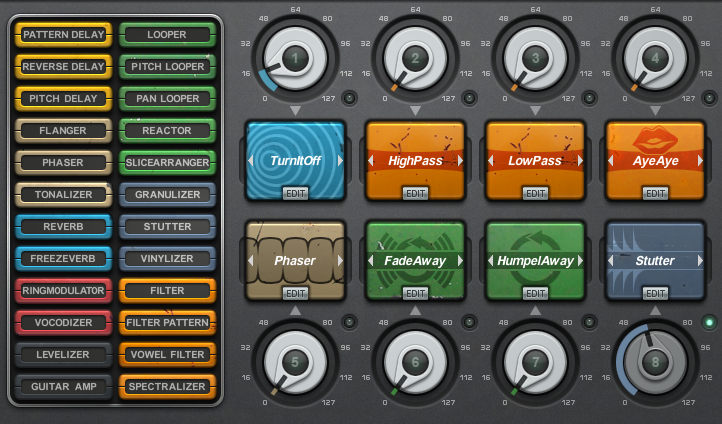Toggle the small LED button beside knob 5
This screenshot has height=424, width=722.
[x=348, y=322]
